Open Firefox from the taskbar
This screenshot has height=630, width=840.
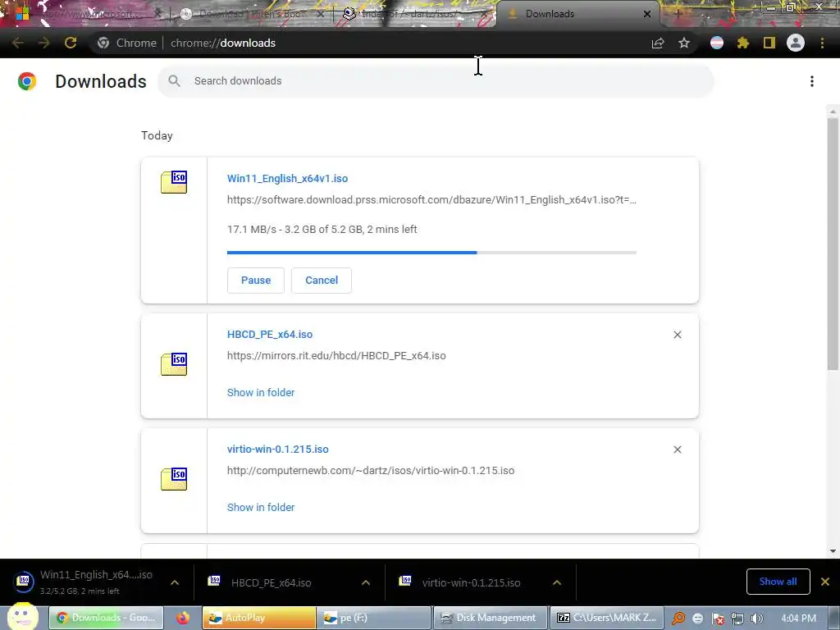coord(183,618)
